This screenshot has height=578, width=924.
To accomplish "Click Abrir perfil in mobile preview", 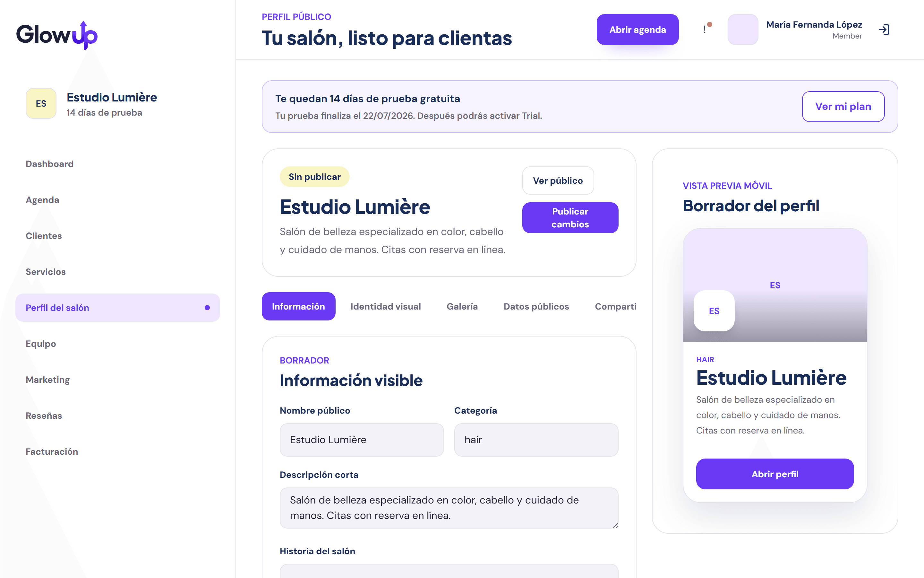I will pyautogui.click(x=775, y=474).
